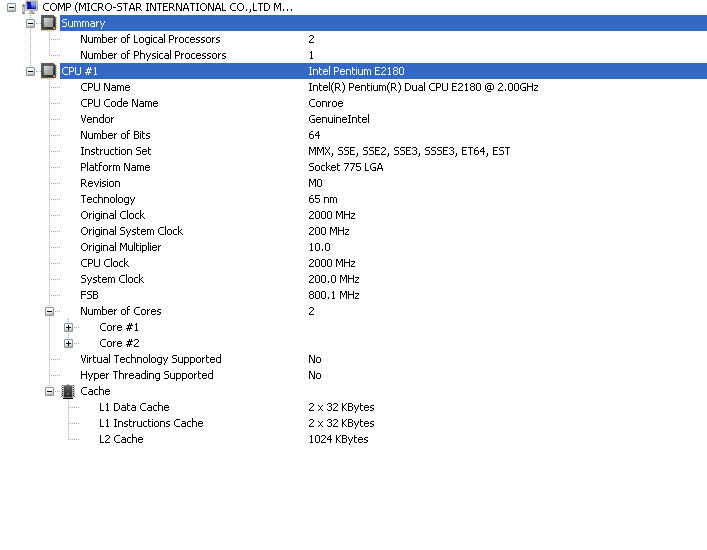Click the Vendor label

point(97,119)
